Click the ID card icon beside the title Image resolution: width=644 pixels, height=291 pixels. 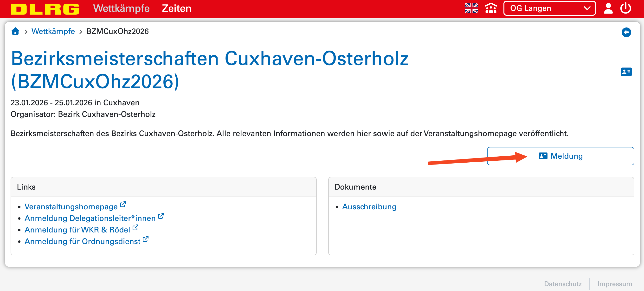(x=626, y=72)
